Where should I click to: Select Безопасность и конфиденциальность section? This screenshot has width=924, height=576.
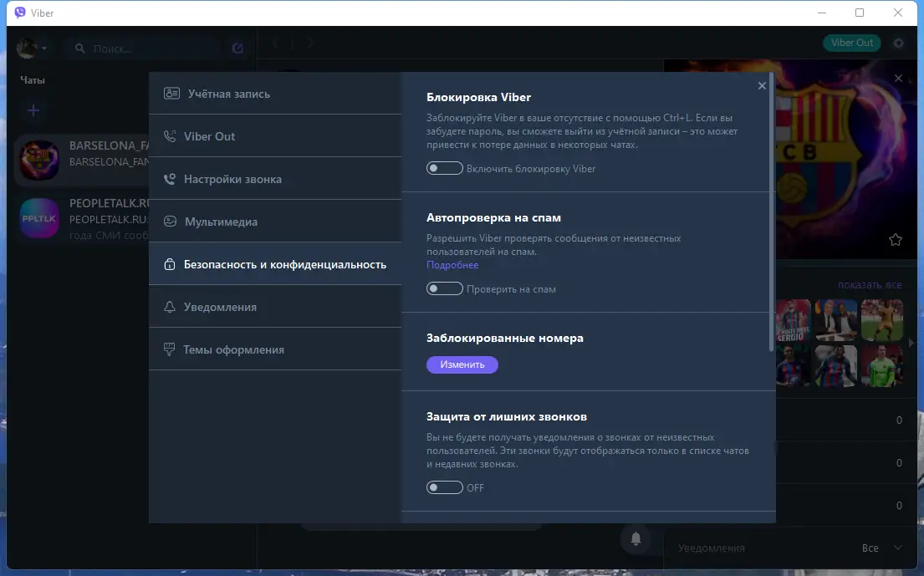click(x=275, y=264)
